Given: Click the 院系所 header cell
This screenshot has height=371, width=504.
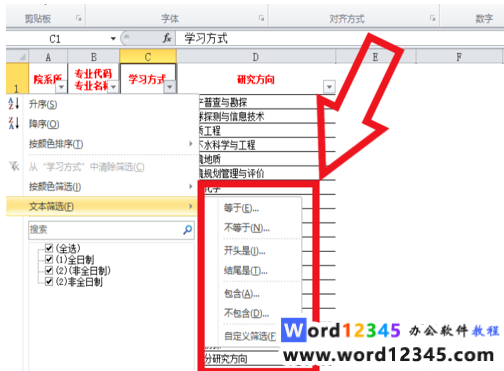Looking at the screenshot, I should click(x=48, y=78).
